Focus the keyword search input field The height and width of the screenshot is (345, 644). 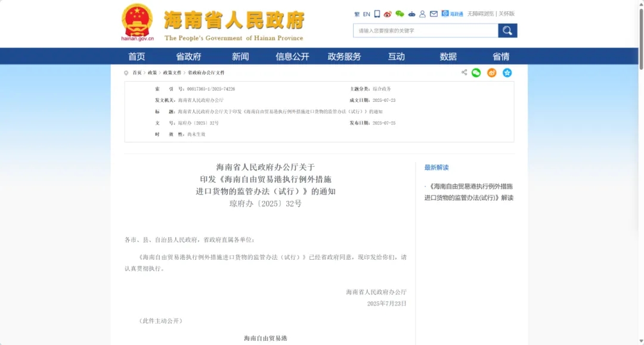426,30
